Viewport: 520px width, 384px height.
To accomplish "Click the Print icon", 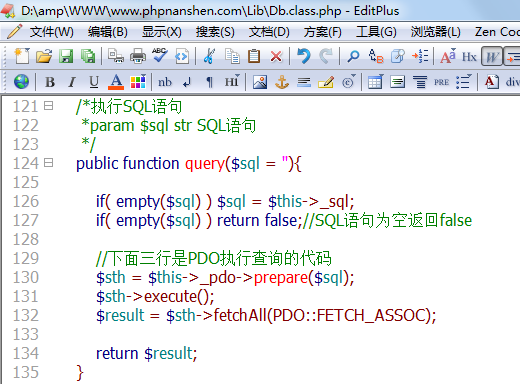I will [138, 56].
